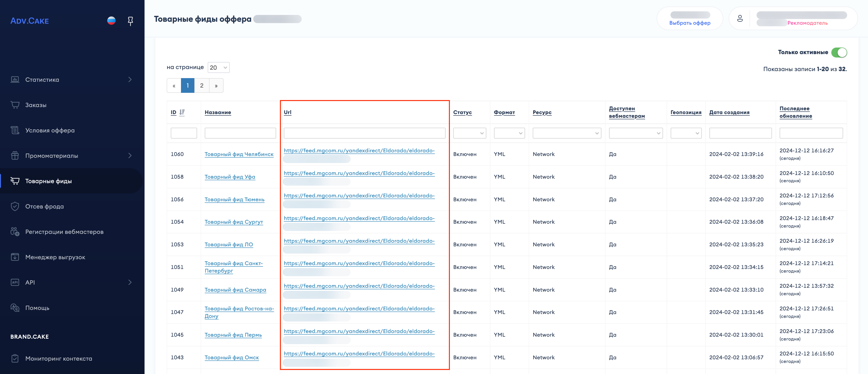Click the Промоматериалы gift icon

click(15, 156)
